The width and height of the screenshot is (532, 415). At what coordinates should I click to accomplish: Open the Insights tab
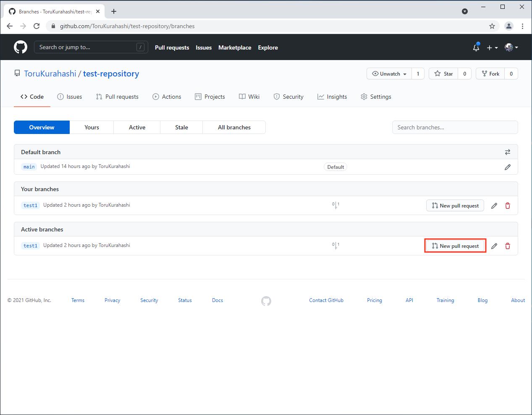pyautogui.click(x=332, y=97)
